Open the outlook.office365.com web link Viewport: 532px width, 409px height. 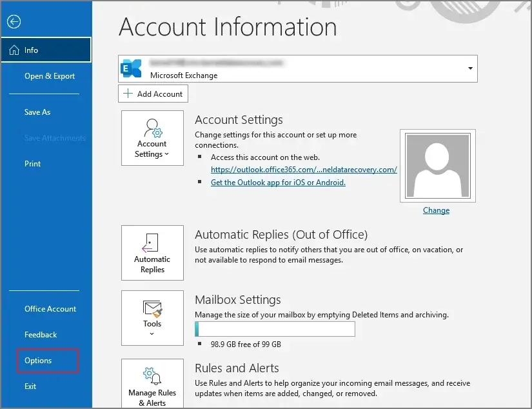(x=304, y=170)
